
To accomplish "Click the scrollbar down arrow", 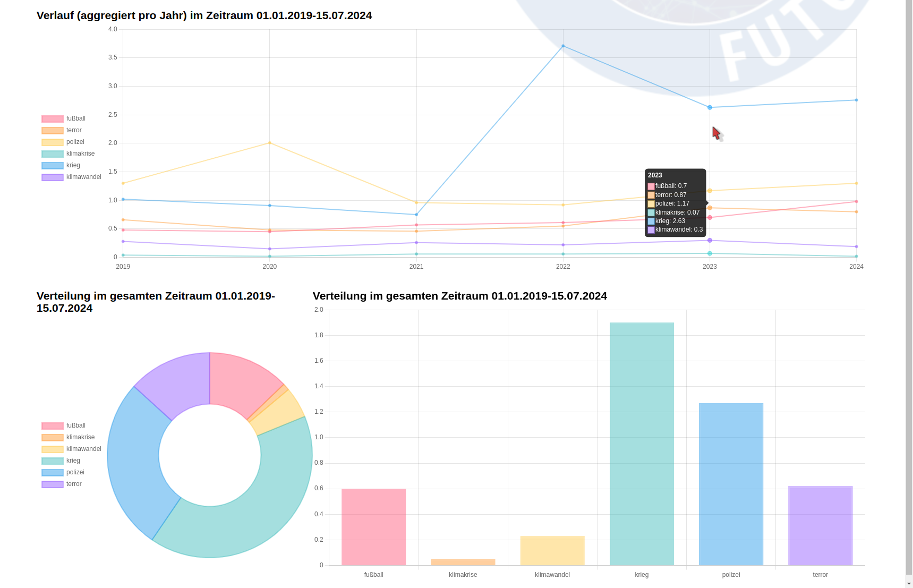I will 909,584.
